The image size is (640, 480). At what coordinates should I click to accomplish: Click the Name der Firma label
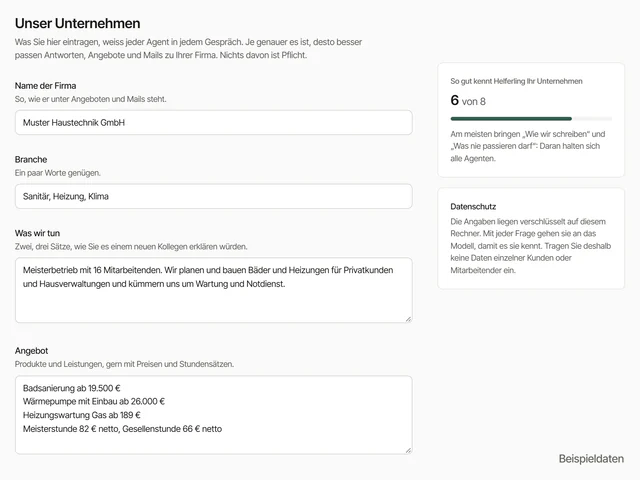(45, 86)
